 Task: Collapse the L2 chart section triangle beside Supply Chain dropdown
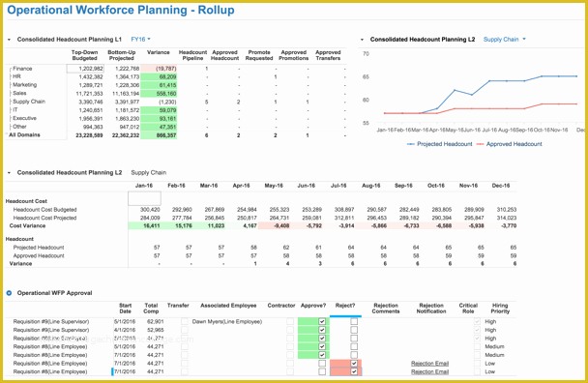tap(362, 40)
